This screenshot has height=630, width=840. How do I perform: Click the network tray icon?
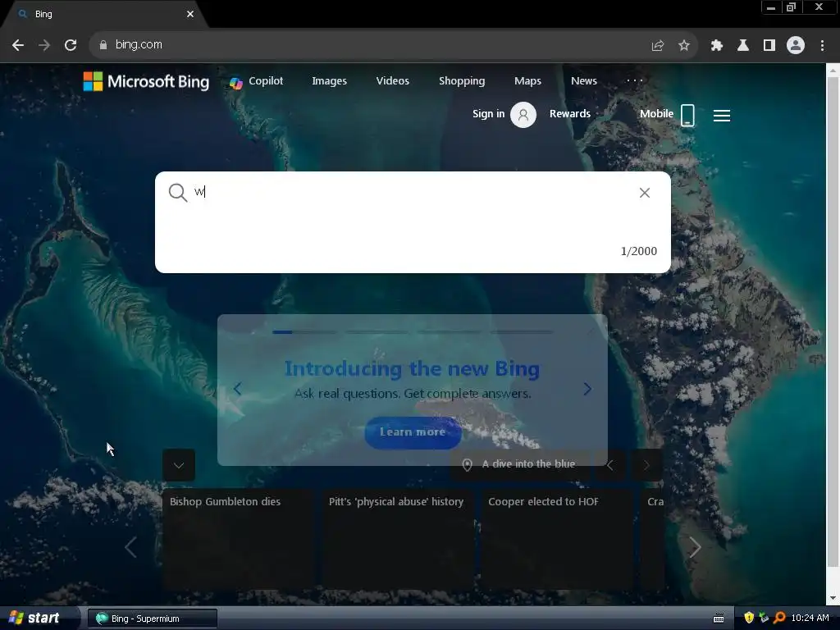764,619
